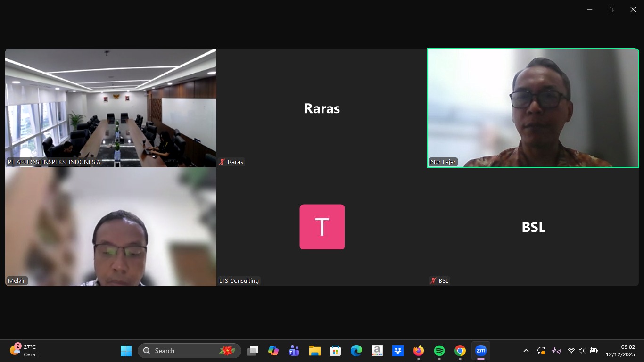Open the Zoom app in the taskbar

point(480,351)
